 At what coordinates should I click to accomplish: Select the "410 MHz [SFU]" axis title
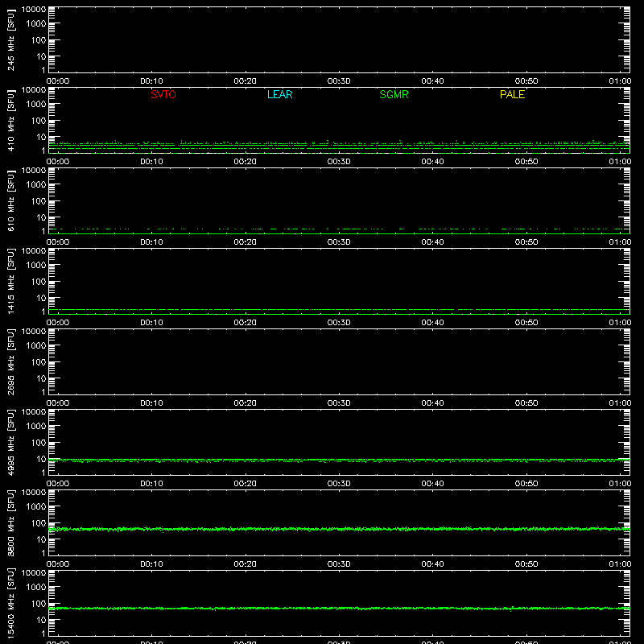10,121
